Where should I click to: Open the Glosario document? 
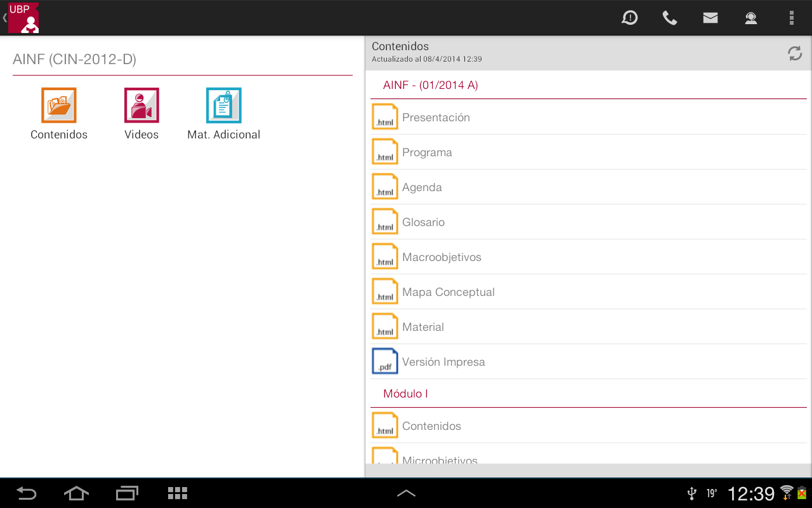(x=423, y=222)
